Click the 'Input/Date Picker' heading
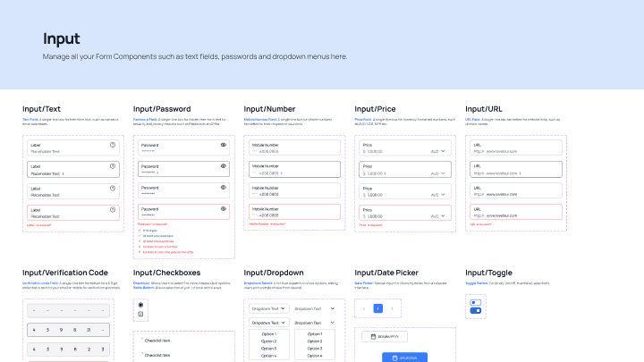The image size is (644, 362). (386, 273)
